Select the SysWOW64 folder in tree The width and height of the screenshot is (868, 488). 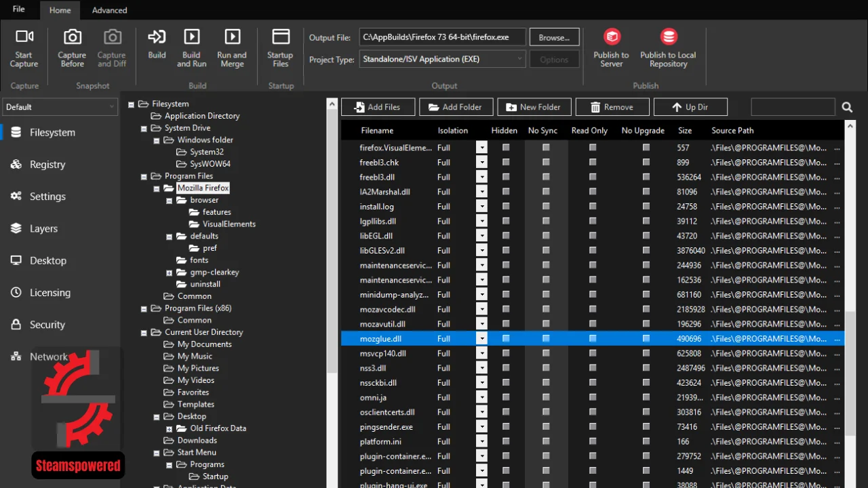point(210,164)
